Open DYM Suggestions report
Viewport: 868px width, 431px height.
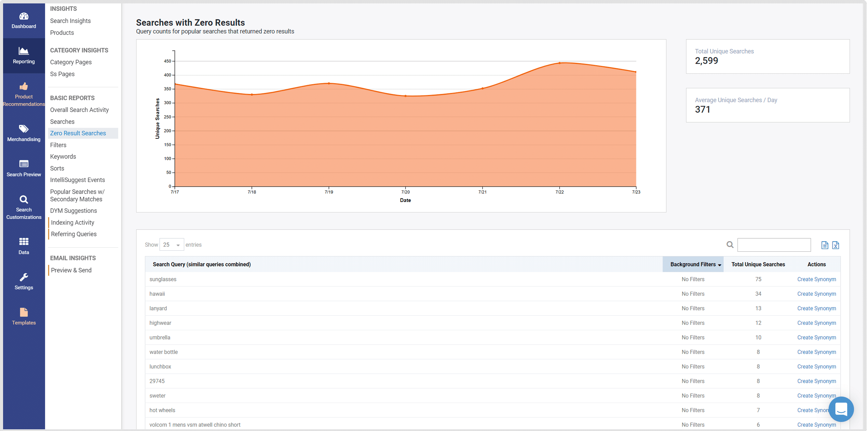coord(73,211)
